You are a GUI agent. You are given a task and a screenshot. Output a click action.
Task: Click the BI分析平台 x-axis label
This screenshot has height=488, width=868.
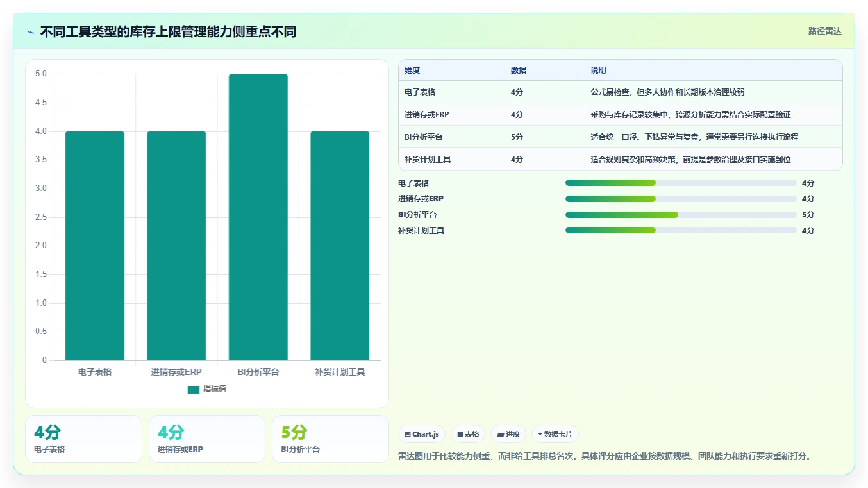(x=258, y=372)
